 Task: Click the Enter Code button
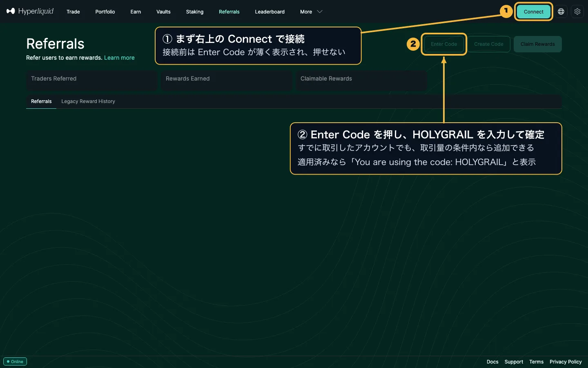(x=444, y=44)
